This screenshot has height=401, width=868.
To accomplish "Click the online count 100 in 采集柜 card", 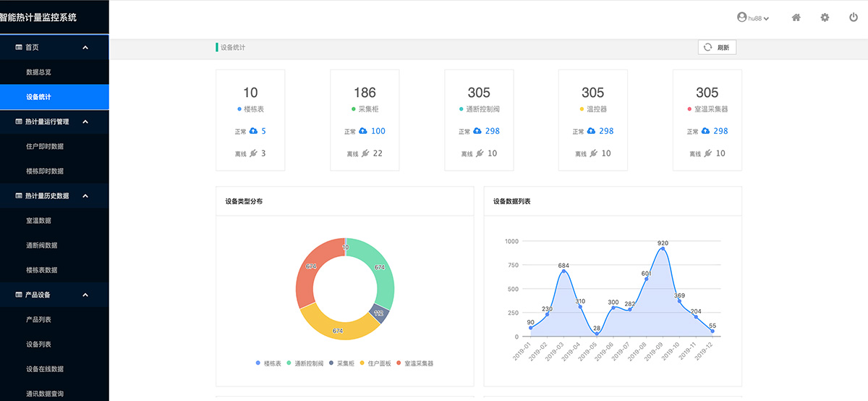I will tap(378, 131).
